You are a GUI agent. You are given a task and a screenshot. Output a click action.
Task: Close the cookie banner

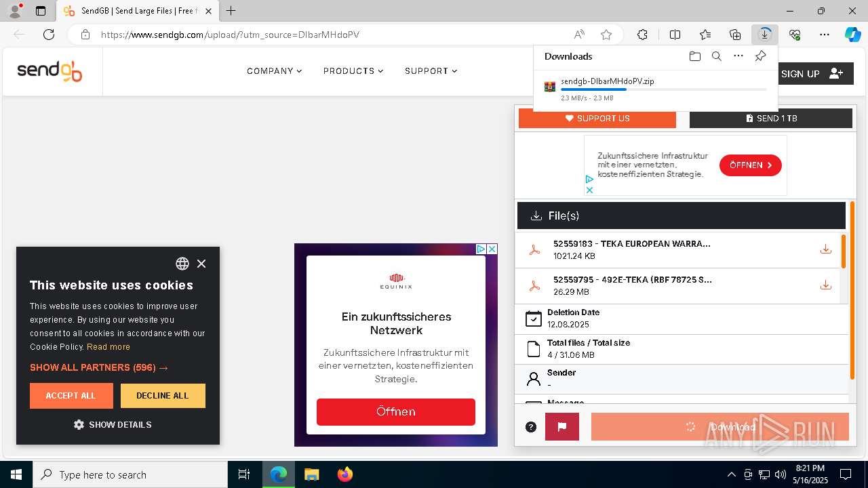point(201,264)
